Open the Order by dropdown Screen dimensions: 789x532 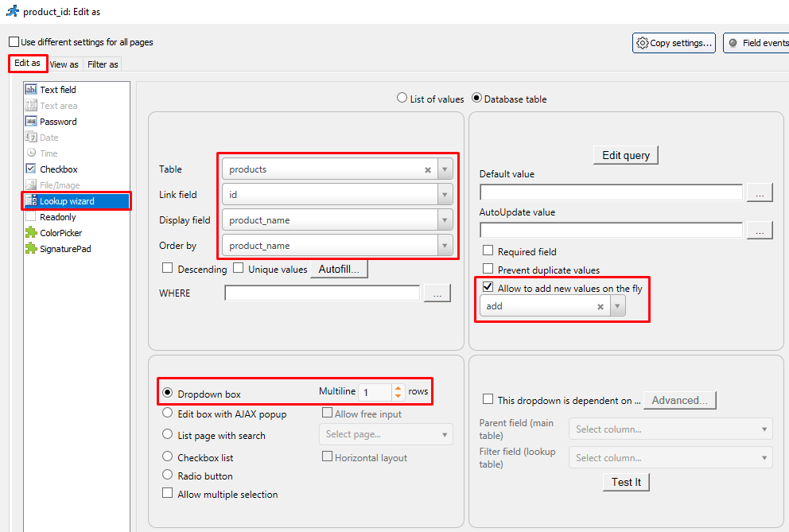445,246
